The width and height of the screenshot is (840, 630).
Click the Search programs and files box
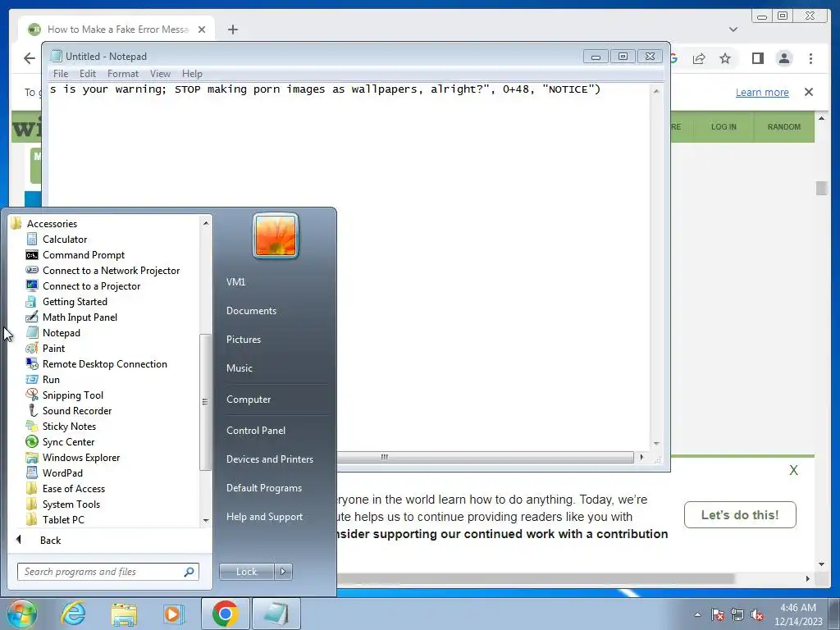pyautogui.click(x=107, y=572)
